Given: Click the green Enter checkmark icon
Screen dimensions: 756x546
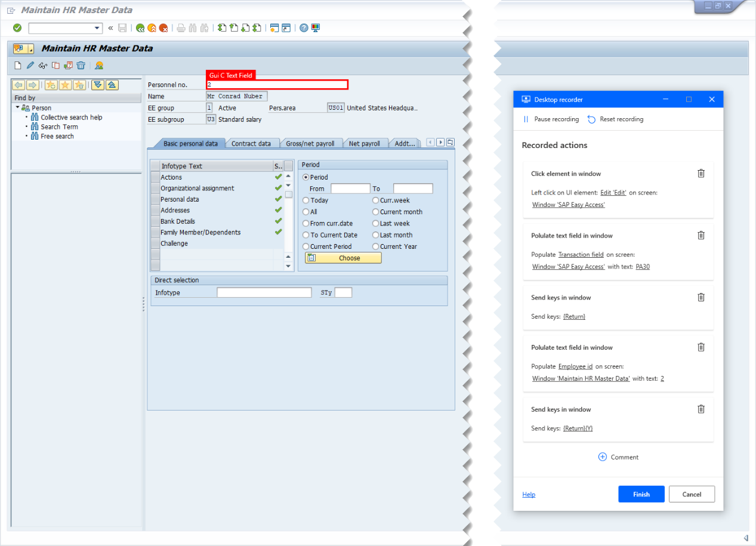Looking at the screenshot, I should point(17,28).
